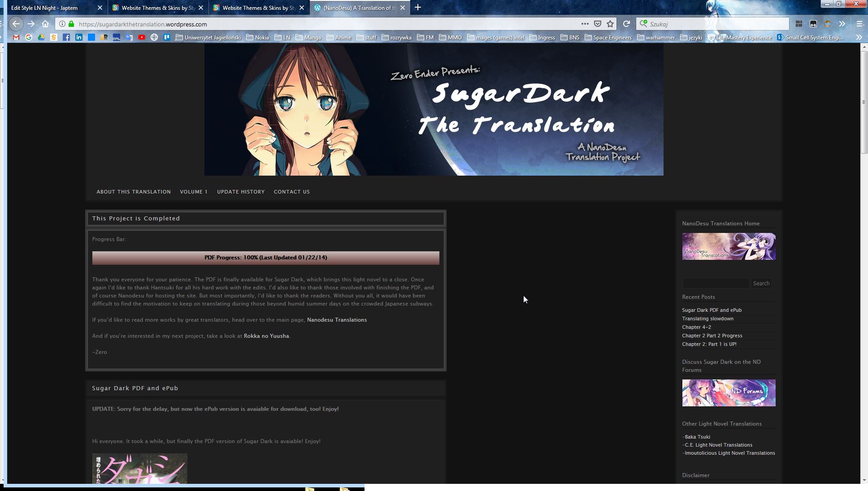
Task: Close the Edit Style LN Night tab
Action: 100,8
